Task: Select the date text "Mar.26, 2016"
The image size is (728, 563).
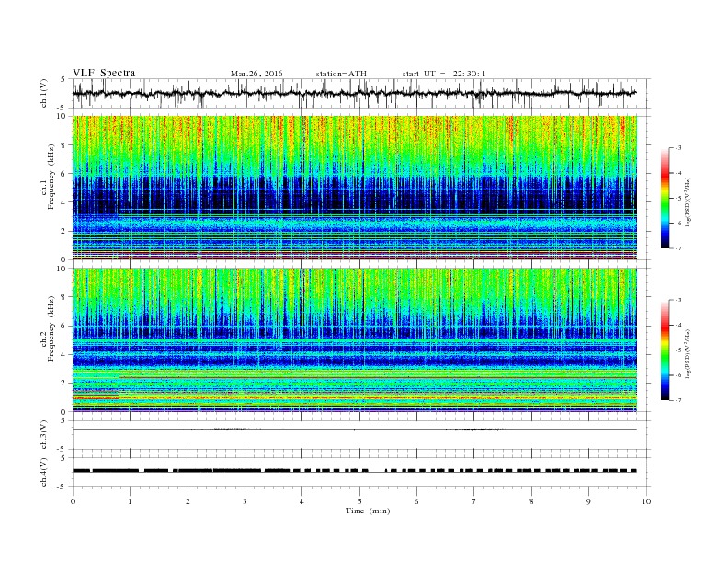Action: pos(256,74)
